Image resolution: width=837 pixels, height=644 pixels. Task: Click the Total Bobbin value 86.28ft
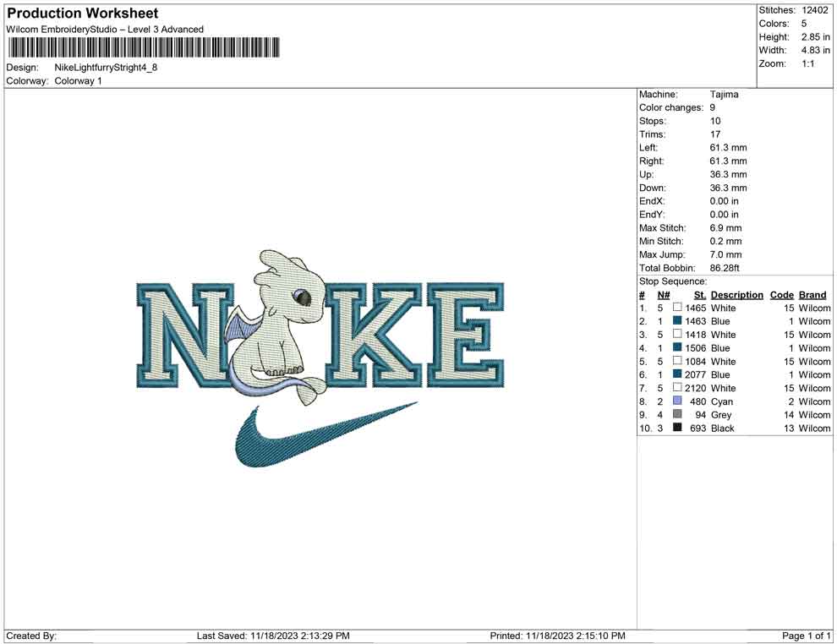(x=725, y=268)
